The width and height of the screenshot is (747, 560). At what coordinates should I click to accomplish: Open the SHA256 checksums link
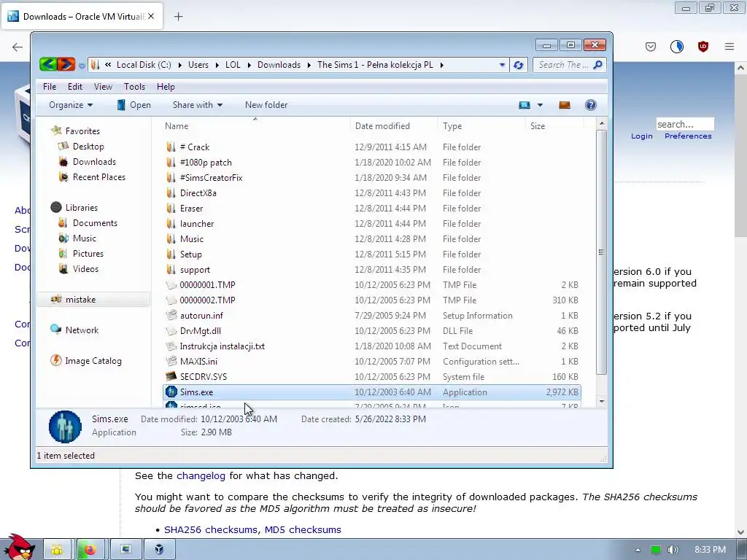[x=211, y=529]
